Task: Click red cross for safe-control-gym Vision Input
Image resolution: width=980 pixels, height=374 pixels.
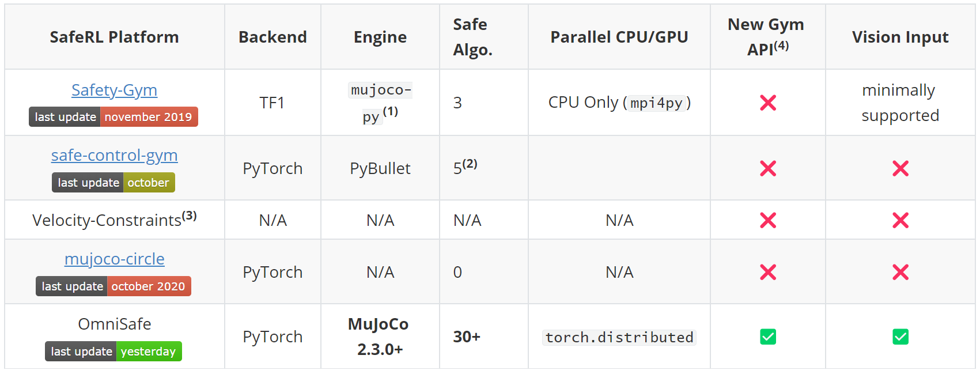Action: [900, 168]
